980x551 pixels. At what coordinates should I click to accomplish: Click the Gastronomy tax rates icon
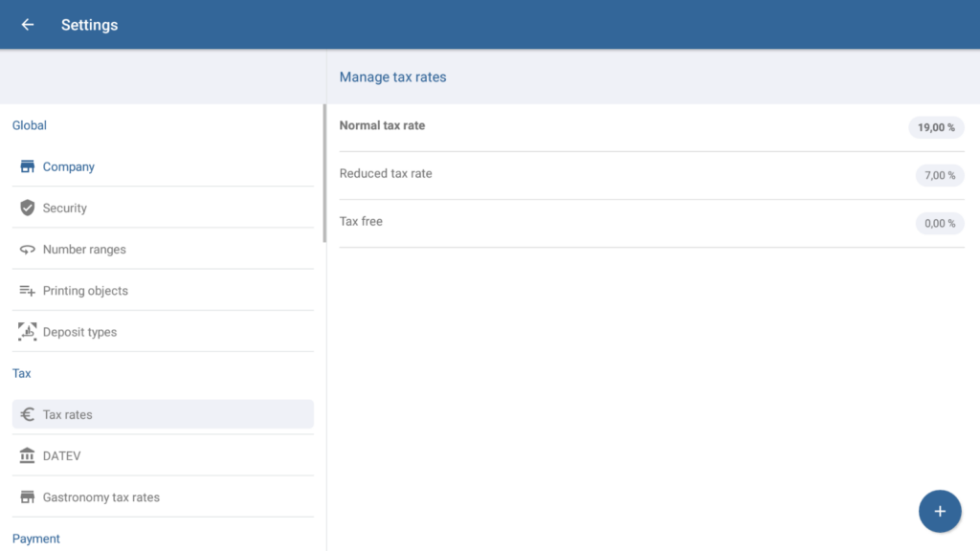[28, 497]
